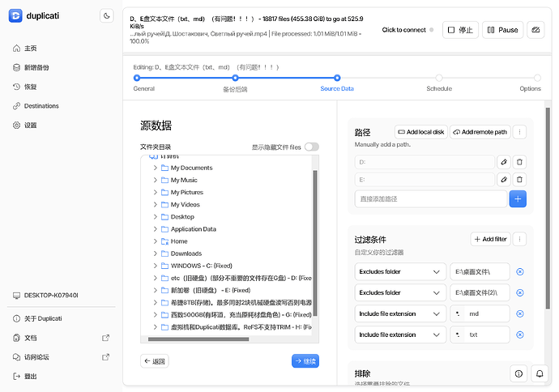The width and height of the screenshot is (559, 392).
Task: Remove the md file extension filter
Action: click(x=520, y=314)
